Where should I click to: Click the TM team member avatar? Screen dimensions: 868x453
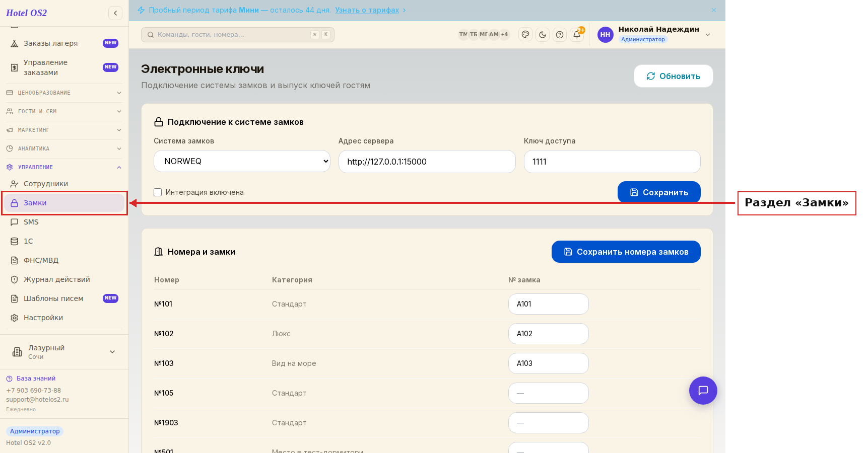click(463, 35)
